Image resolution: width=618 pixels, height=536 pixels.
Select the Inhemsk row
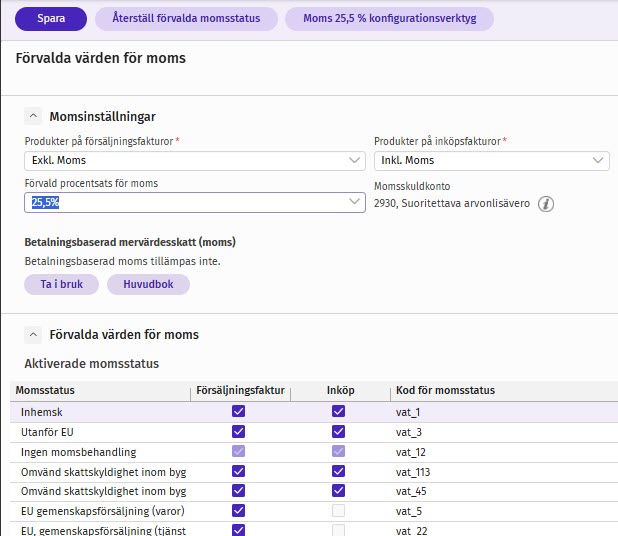tap(314, 412)
